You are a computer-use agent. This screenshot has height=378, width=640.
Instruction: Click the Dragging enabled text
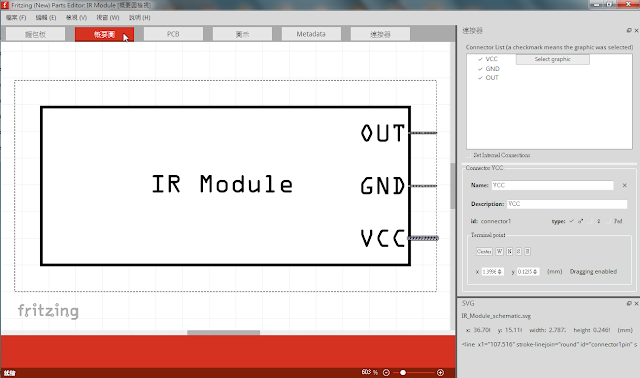[593, 272]
